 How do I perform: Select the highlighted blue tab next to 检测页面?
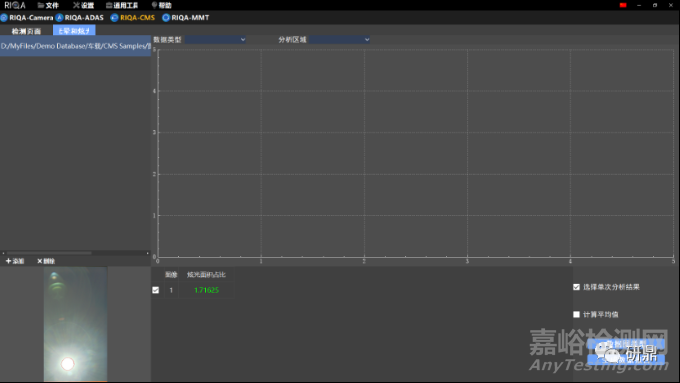click(74, 31)
